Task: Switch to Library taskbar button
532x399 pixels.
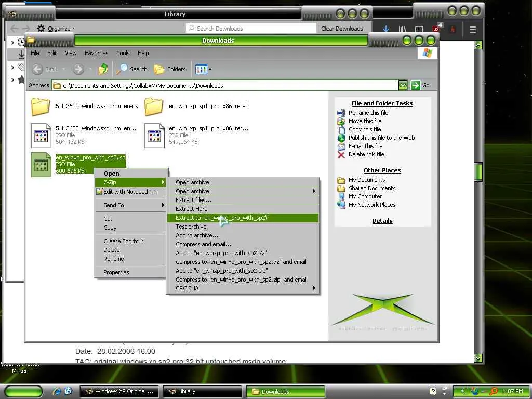Action: pyautogui.click(x=202, y=392)
